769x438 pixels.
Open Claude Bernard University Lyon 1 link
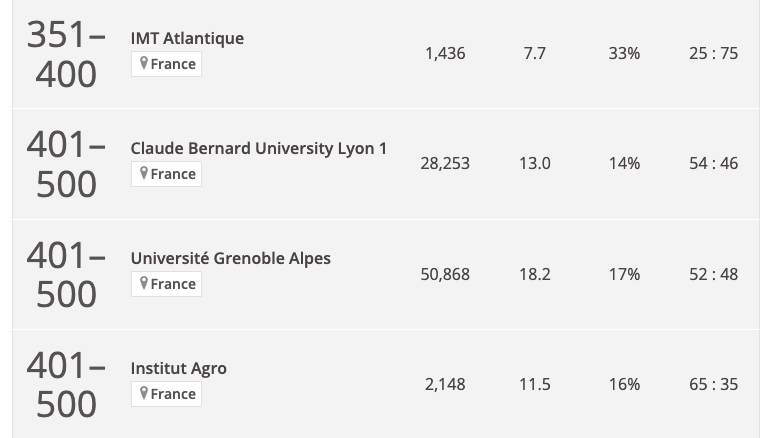point(258,149)
